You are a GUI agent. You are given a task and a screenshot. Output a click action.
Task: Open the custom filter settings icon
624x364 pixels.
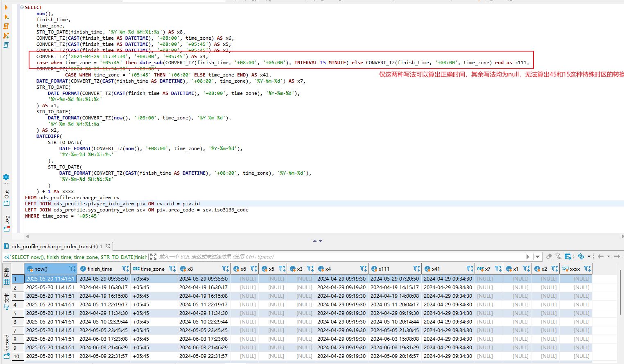pos(558,256)
